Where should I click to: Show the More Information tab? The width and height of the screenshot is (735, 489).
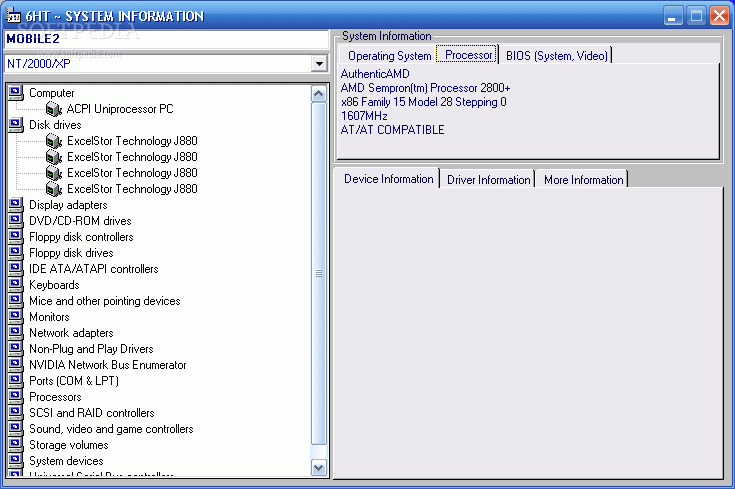click(x=583, y=180)
